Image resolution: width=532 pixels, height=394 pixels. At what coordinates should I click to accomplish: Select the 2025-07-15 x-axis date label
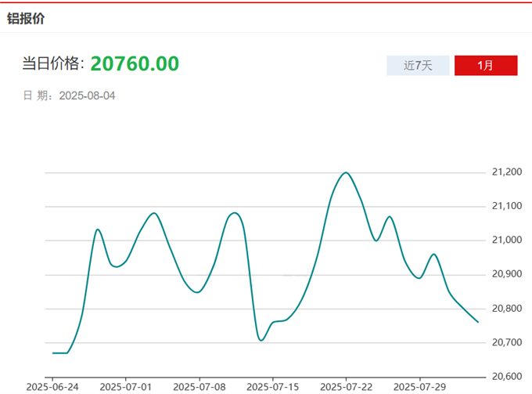click(272, 386)
